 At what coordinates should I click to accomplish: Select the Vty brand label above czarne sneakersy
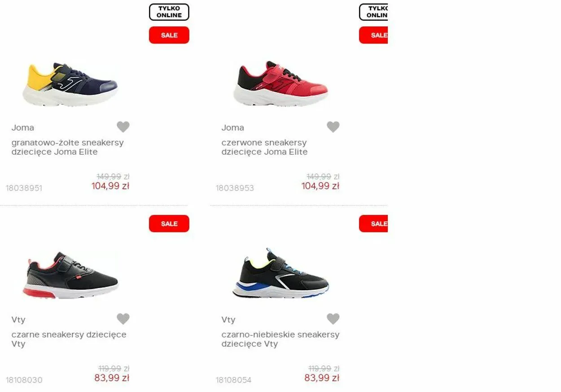tap(18, 319)
